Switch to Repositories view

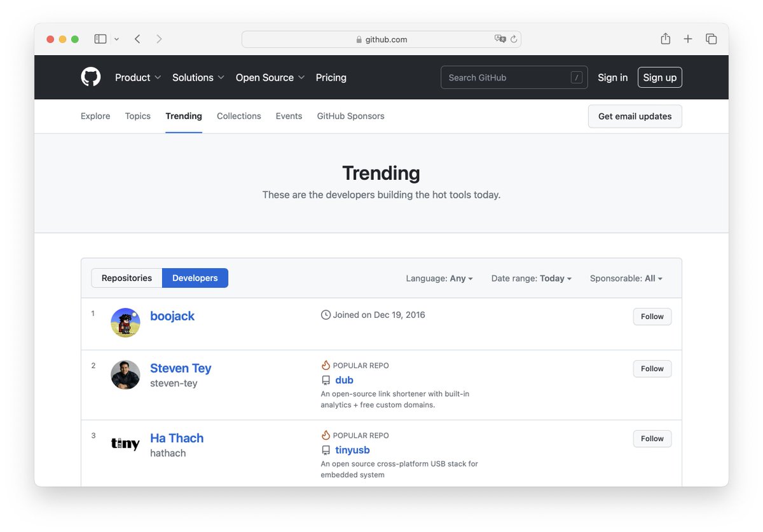click(x=127, y=278)
